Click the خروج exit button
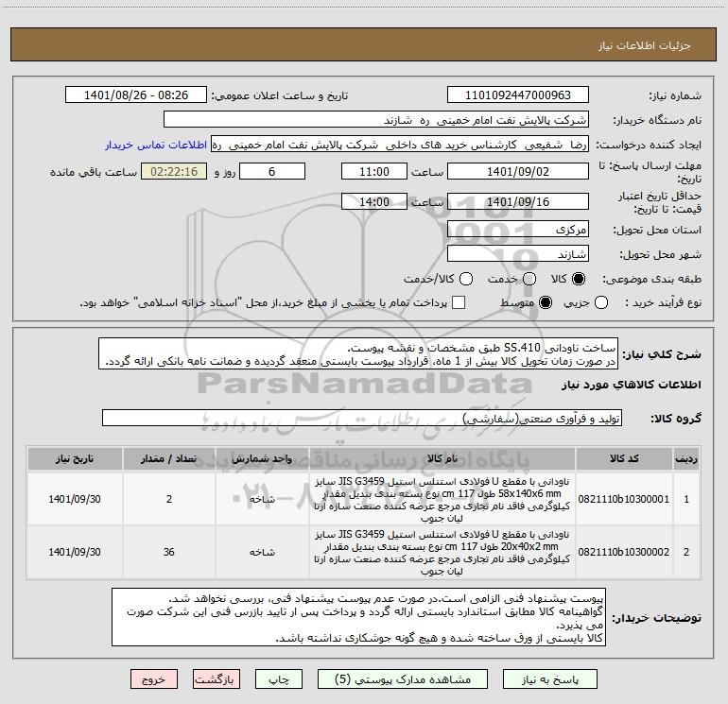Image resolution: width=728 pixels, height=704 pixels. click(x=154, y=679)
